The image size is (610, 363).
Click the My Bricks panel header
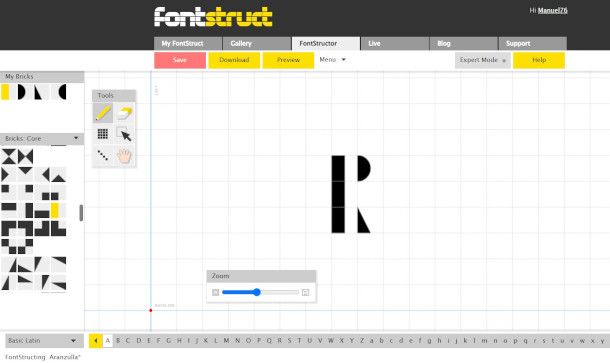[x=42, y=77]
